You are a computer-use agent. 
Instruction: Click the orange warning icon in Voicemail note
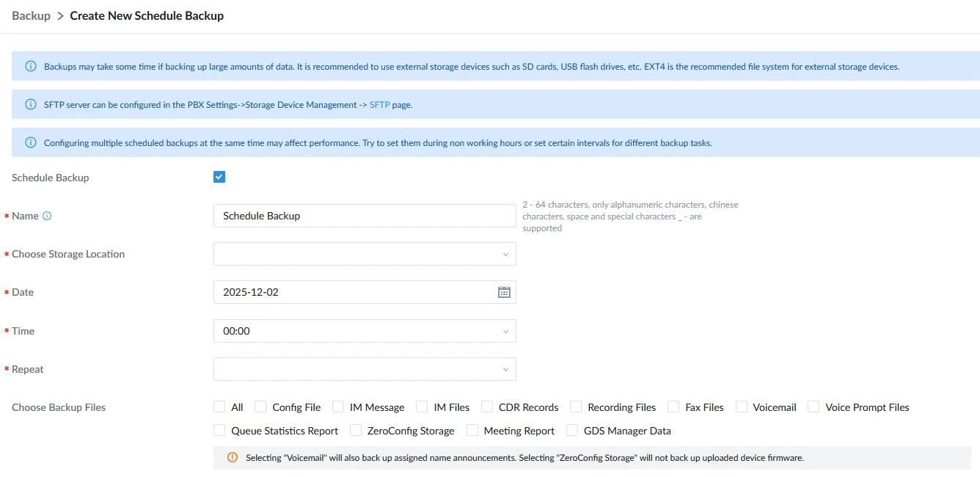pos(233,457)
